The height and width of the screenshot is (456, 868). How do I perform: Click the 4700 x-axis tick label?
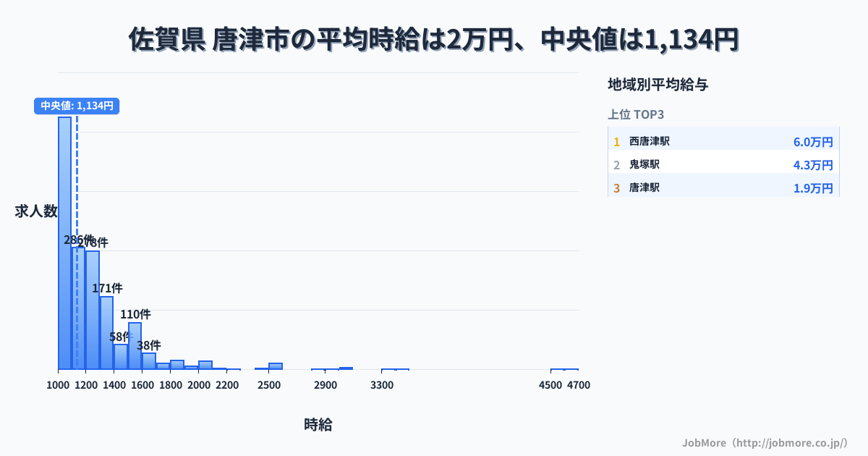click(x=579, y=385)
